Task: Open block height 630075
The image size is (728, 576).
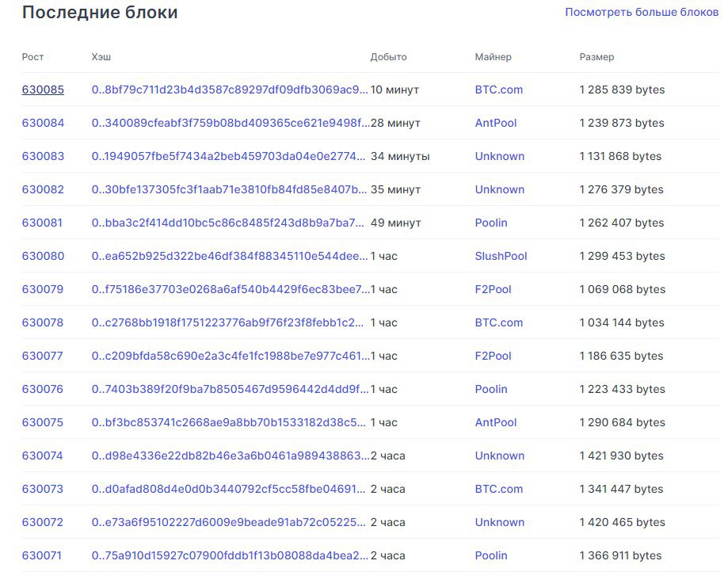Action: coord(42,423)
